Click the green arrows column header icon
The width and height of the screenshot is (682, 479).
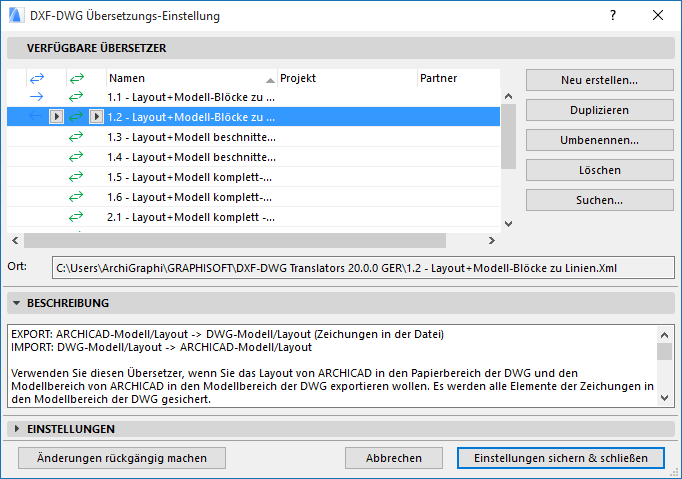(x=76, y=77)
